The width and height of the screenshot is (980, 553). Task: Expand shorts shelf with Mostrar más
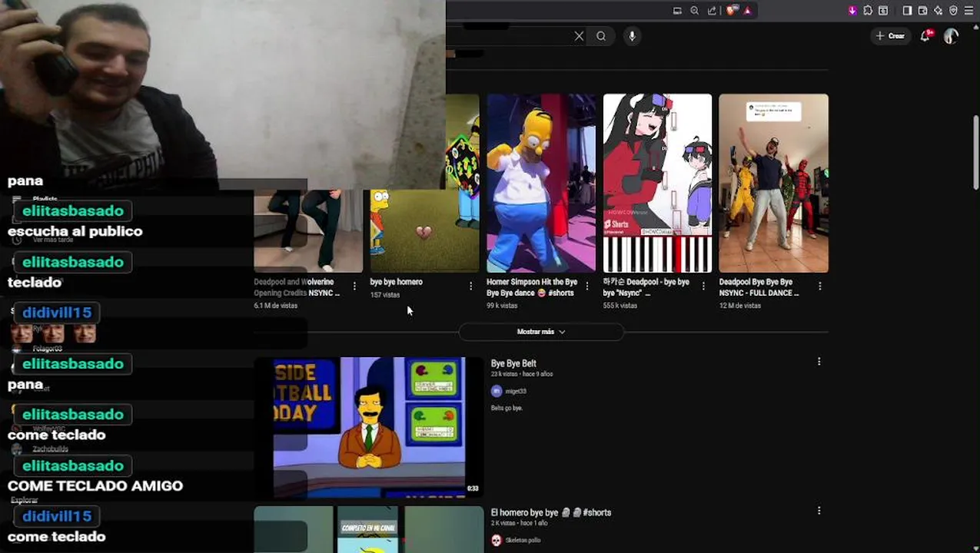point(541,332)
